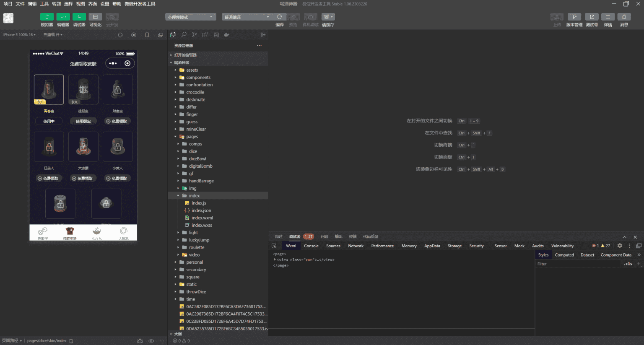The width and height of the screenshot is (644, 345).
Task: Open the devtools settings gear
Action: pos(620,246)
